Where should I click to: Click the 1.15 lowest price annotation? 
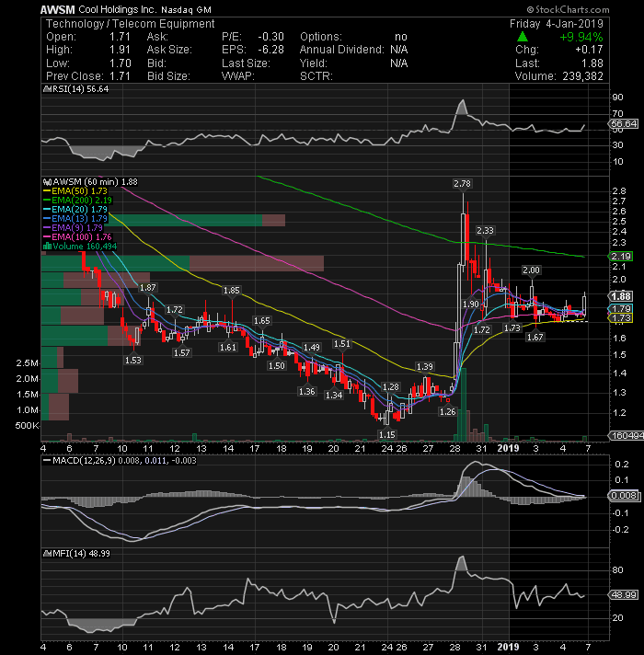point(387,435)
